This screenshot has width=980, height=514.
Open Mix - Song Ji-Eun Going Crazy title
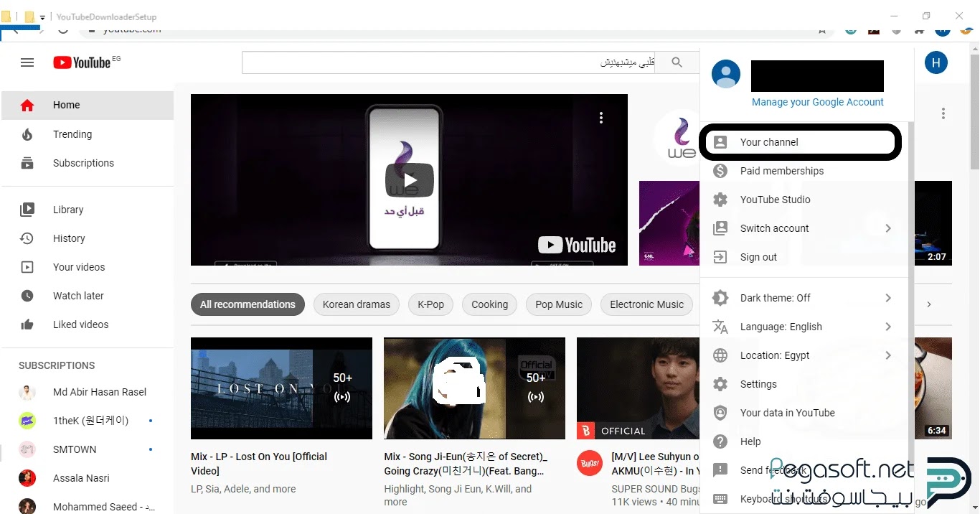coord(466,464)
